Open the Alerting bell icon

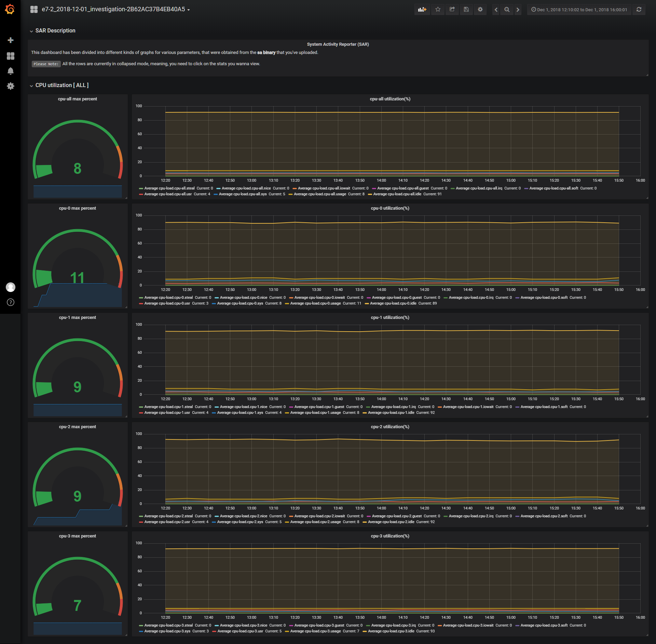pos(10,71)
